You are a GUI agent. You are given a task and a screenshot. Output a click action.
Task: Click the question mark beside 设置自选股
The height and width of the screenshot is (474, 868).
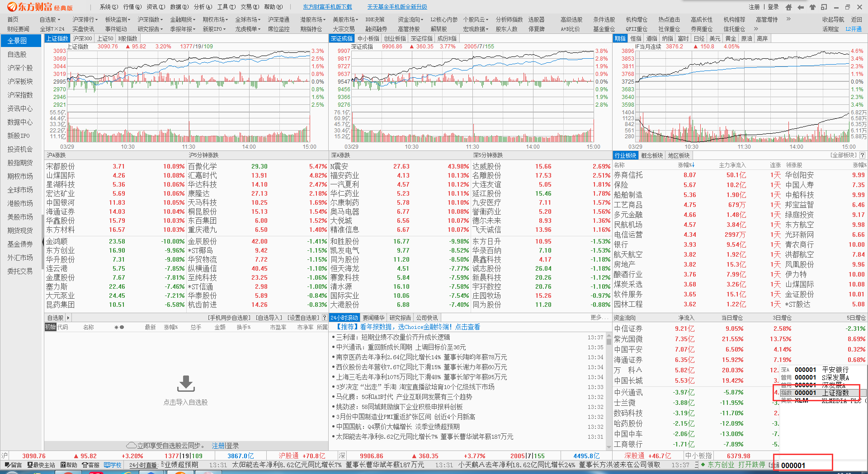[324, 318]
